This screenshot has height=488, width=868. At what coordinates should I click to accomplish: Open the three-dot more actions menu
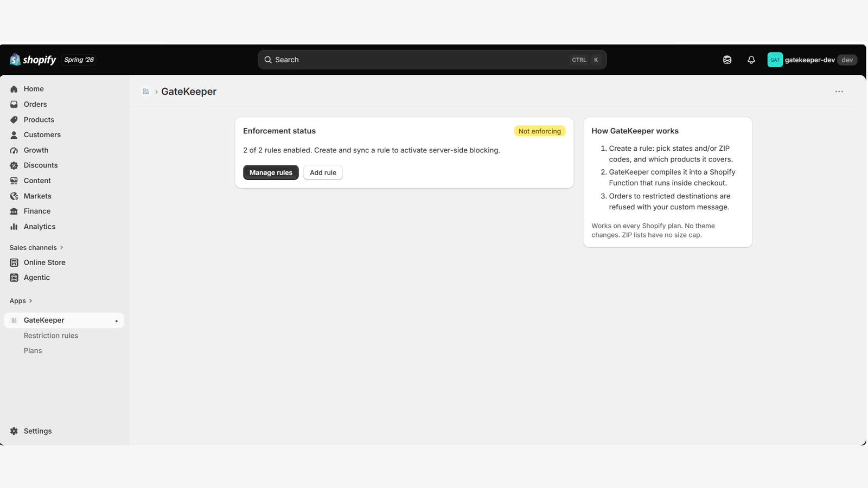[839, 92]
